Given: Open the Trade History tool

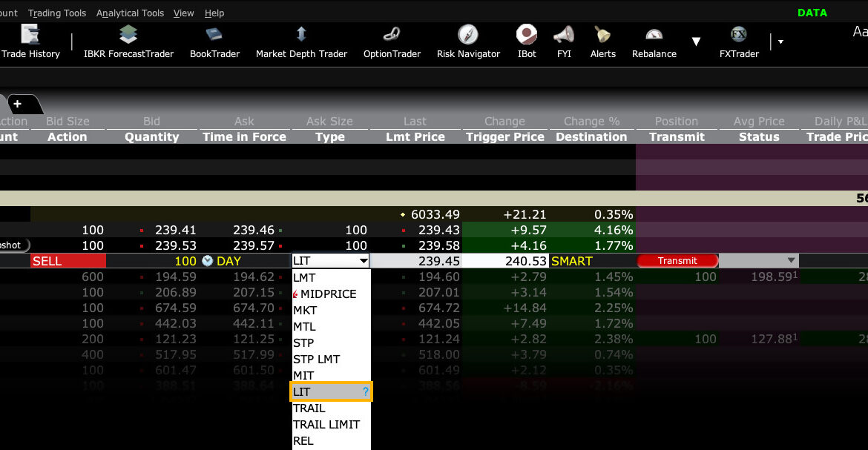Looking at the screenshot, I should click(x=30, y=42).
